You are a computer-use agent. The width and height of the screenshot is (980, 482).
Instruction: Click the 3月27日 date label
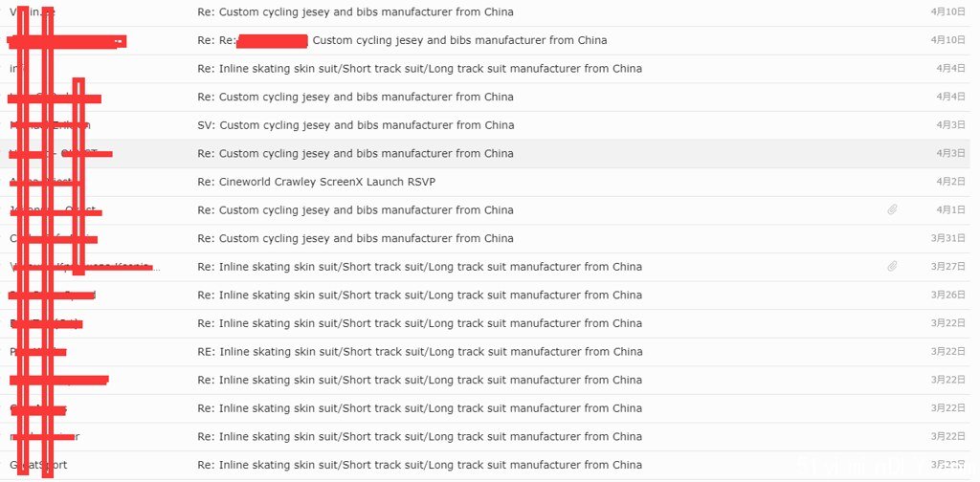[948, 267]
